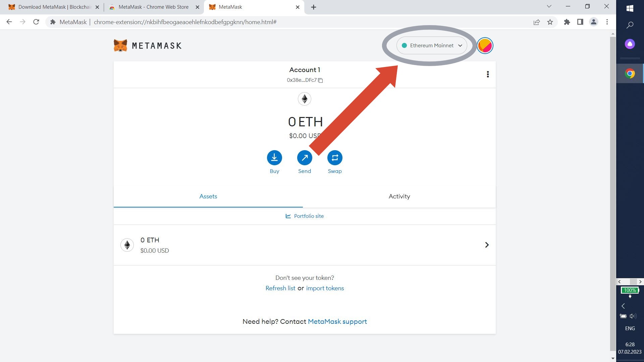Expand the Ethereum Mainnet network dropdown
644x362 pixels.
(x=432, y=46)
